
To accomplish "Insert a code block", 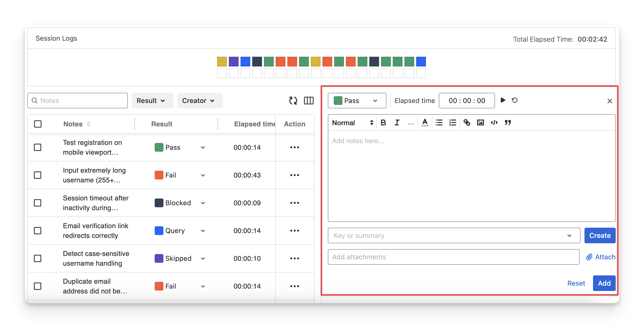I will [494, 122].
